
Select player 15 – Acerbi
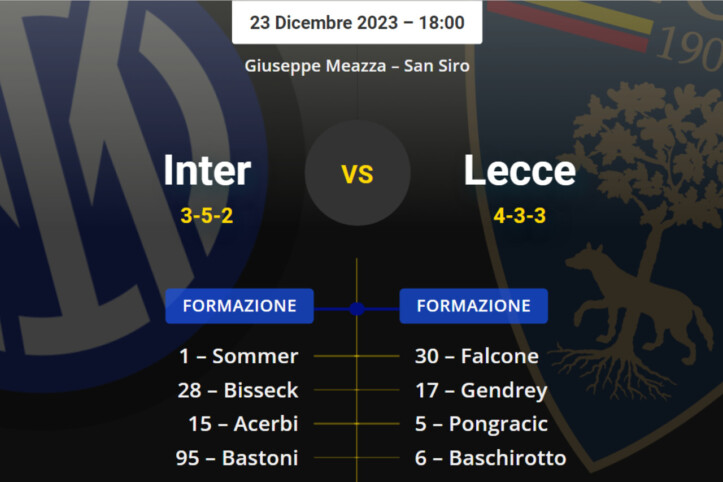tap(243, 424)
